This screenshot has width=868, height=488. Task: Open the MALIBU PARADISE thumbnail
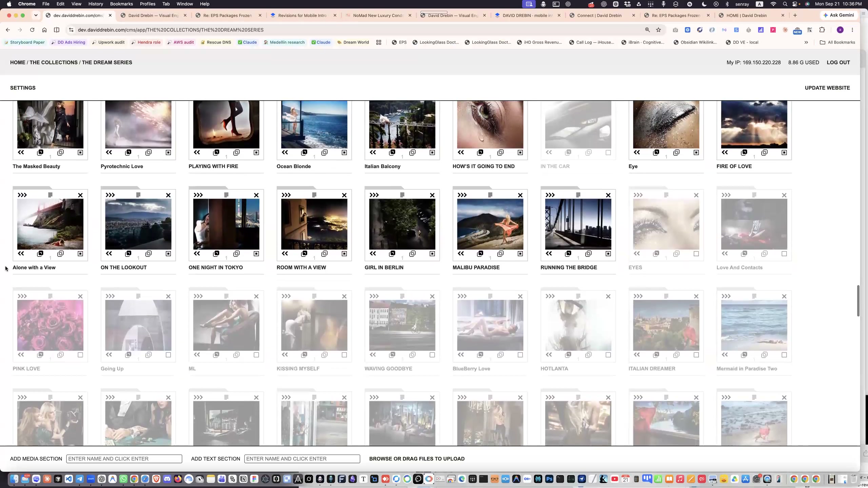pos(490,224)
